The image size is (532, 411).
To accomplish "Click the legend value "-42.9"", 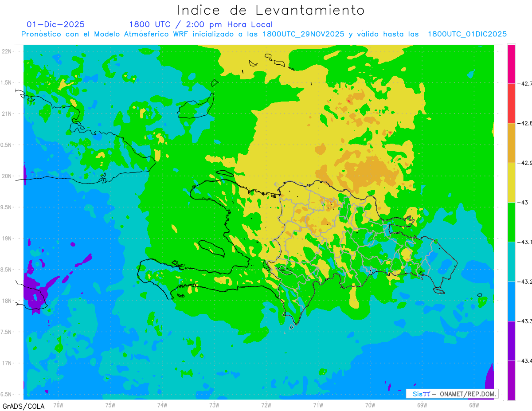I will (x=524, y=163).
